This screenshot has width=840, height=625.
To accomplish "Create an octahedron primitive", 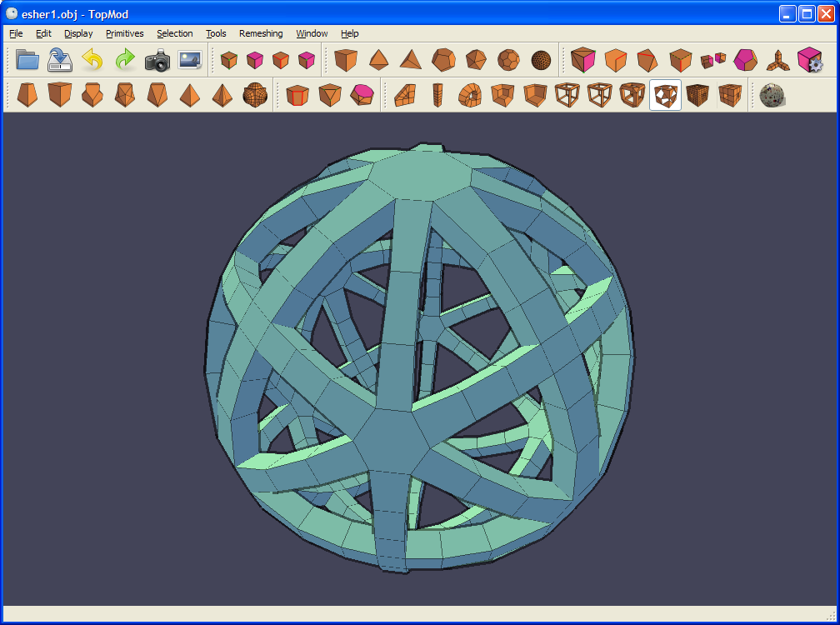I will point(378,60).
